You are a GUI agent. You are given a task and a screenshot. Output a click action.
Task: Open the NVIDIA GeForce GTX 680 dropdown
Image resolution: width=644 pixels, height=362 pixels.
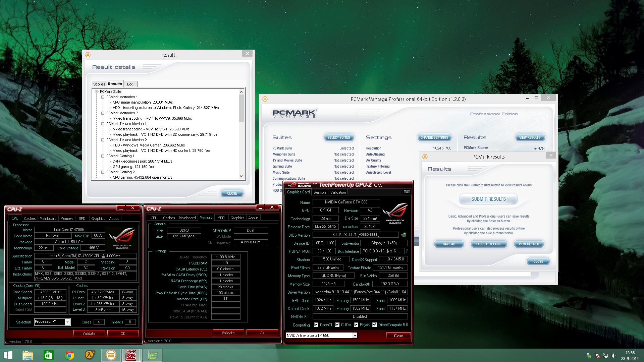(355, 336)
